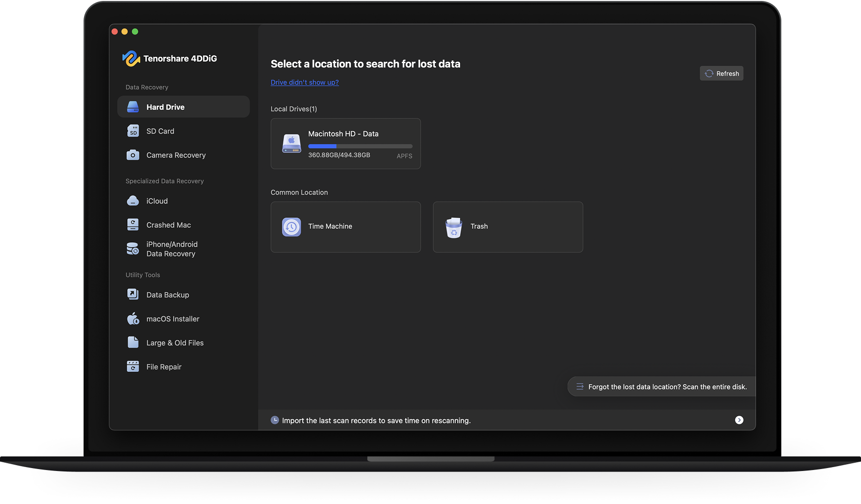Open File Repair utility
This screenshot has height=504, width=861.
click(184, 367)
